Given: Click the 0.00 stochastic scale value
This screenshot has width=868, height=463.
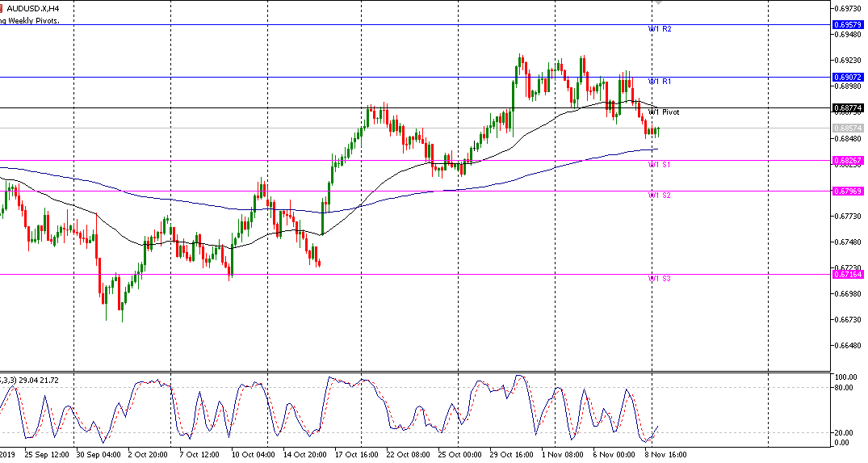Looking at the screenshot, I should coord(841,443).
